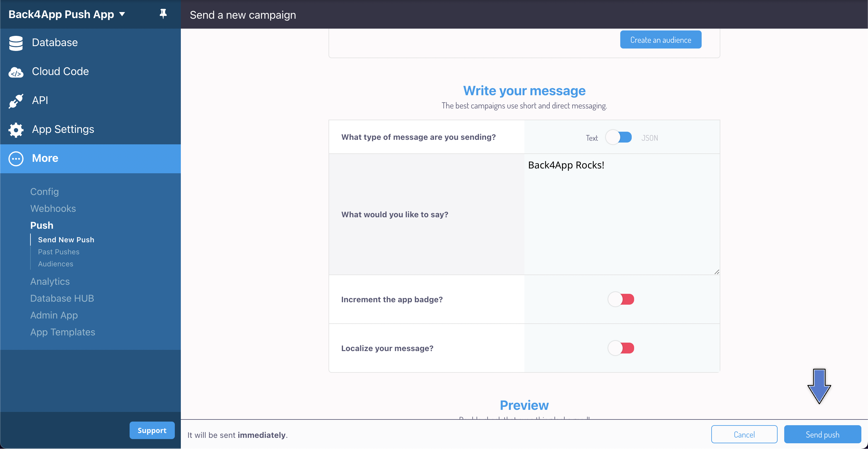This screenshot has height=449, width=868.
Task: Click 'What type of message are you sending?' label
Action: 419,137
